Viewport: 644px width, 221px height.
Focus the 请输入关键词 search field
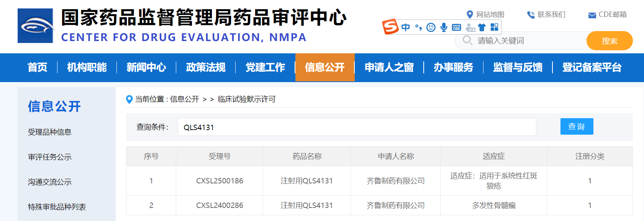[529, 41]
